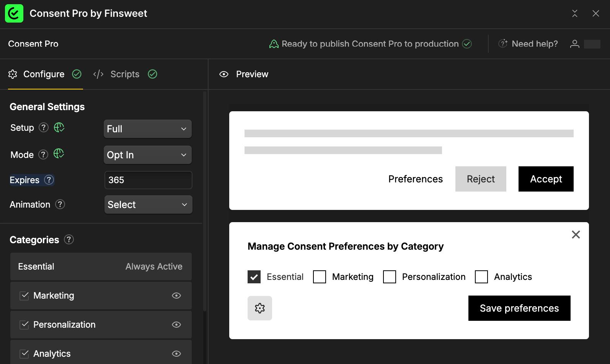
Task: Open the Animation Select dropdown
Action: (148, 205)
